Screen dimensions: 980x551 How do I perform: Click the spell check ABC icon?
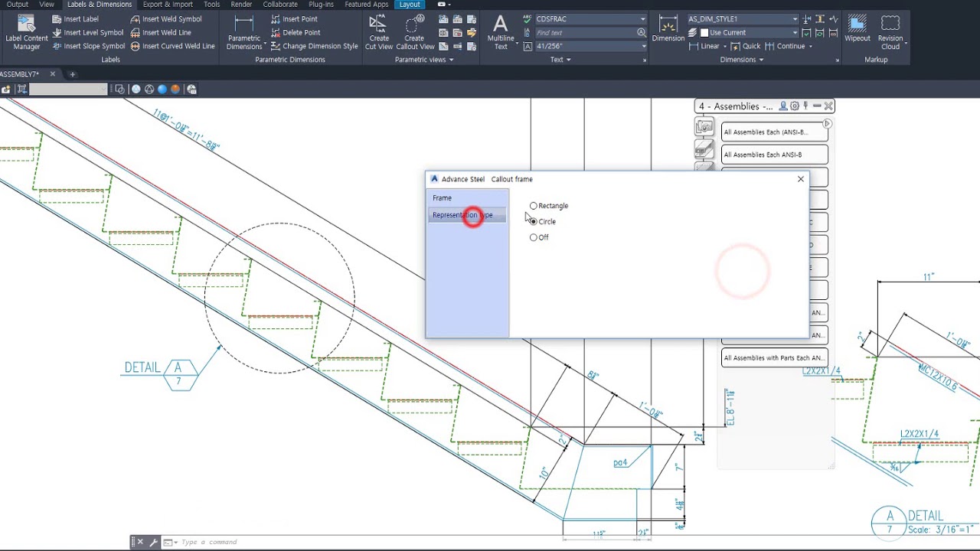(x=528, y=19)
